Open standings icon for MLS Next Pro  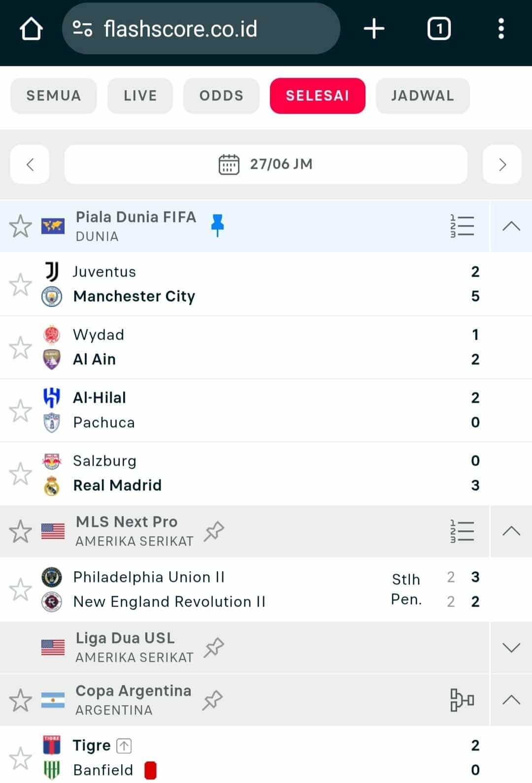tap(462, 531)
